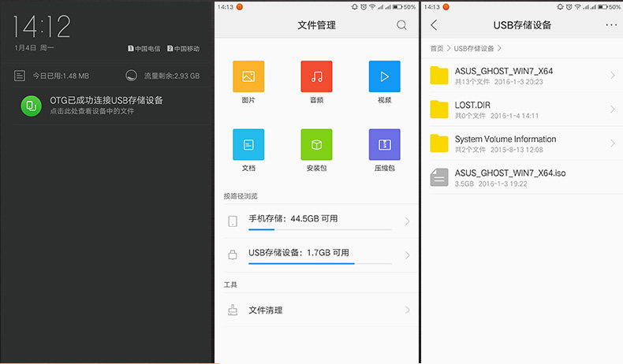
Task: Tap the green OTG notification icon
Action: coord(31,106)
